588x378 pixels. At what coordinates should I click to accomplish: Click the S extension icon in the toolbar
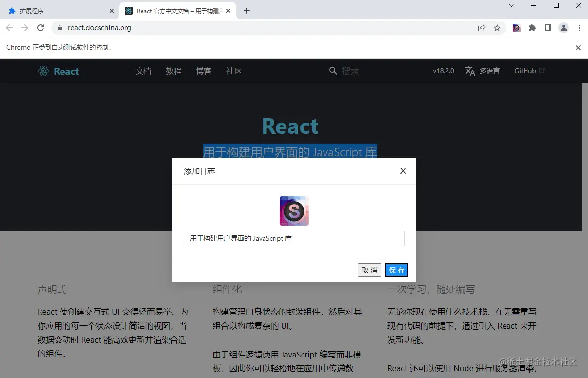pyautogui.click(x=516, y=28)
